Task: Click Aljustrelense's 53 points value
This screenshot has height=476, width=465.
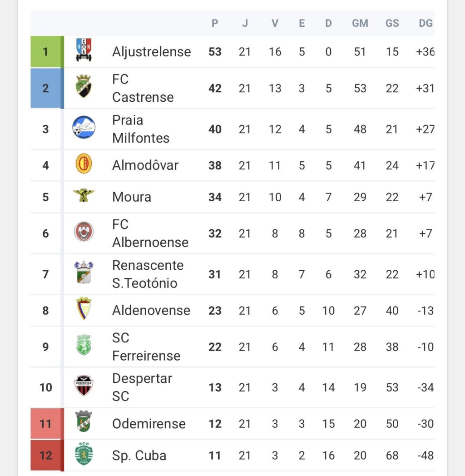Action: click(215, 51)
